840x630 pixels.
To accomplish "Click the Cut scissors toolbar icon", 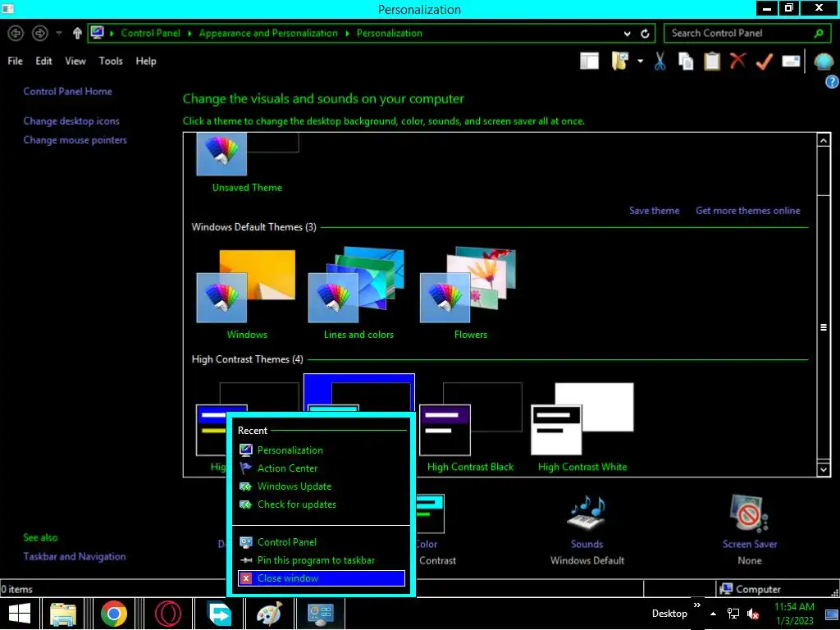I will coord(660,61).
